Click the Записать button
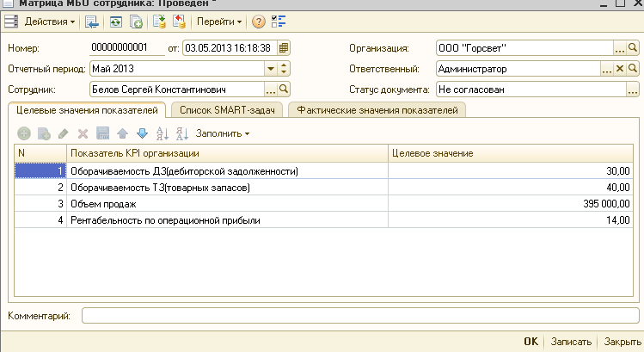This screenshot has width=644, height=352. pos(571,342)
